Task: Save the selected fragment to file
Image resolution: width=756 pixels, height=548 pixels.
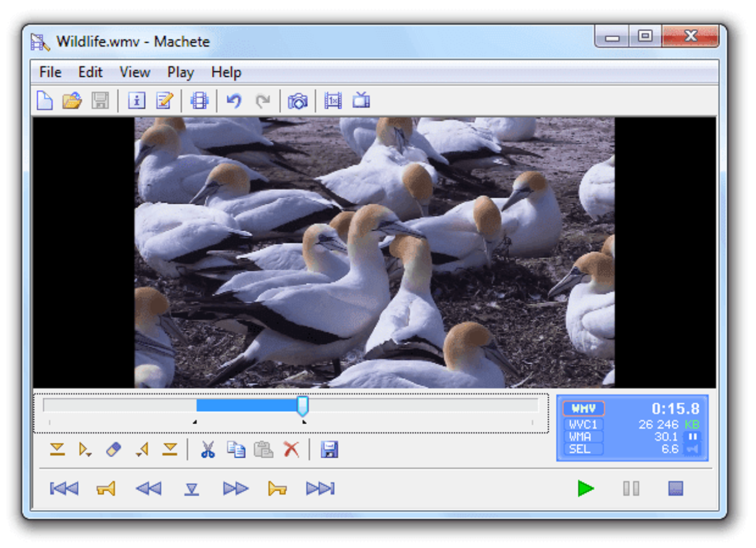Action: click(x=329, y=450)
